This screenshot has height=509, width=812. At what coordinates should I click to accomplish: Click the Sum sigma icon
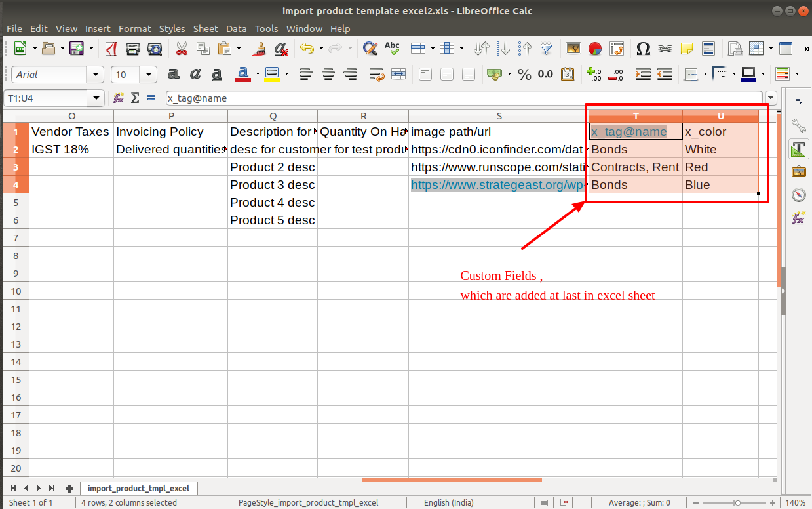click(x=135, y=98)
